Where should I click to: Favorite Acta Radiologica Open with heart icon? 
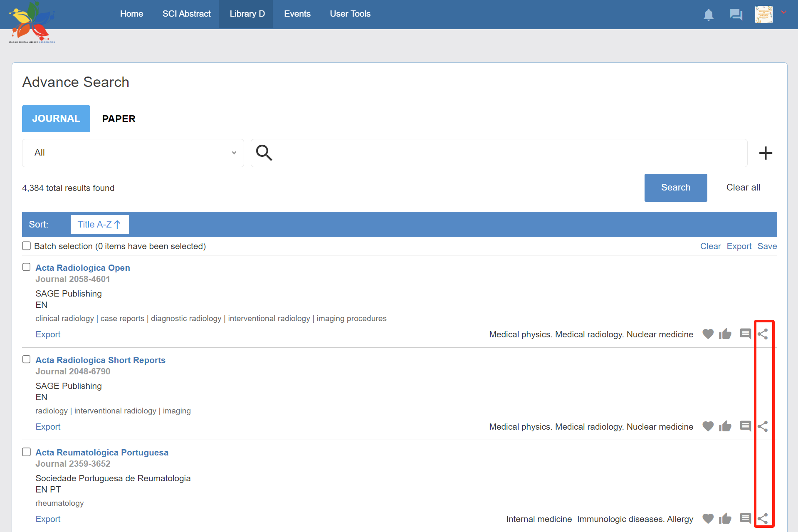pos(708,334)
